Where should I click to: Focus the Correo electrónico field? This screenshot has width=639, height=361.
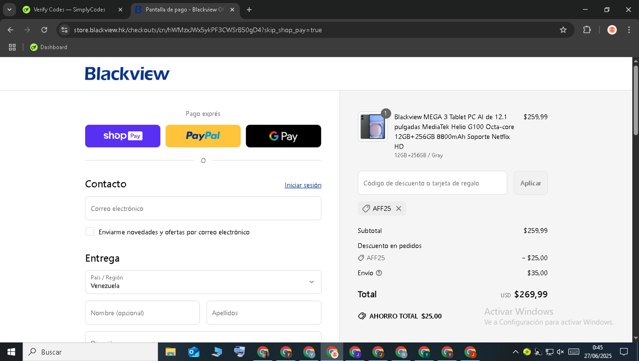pyautogui.click(x=203, y=208)
